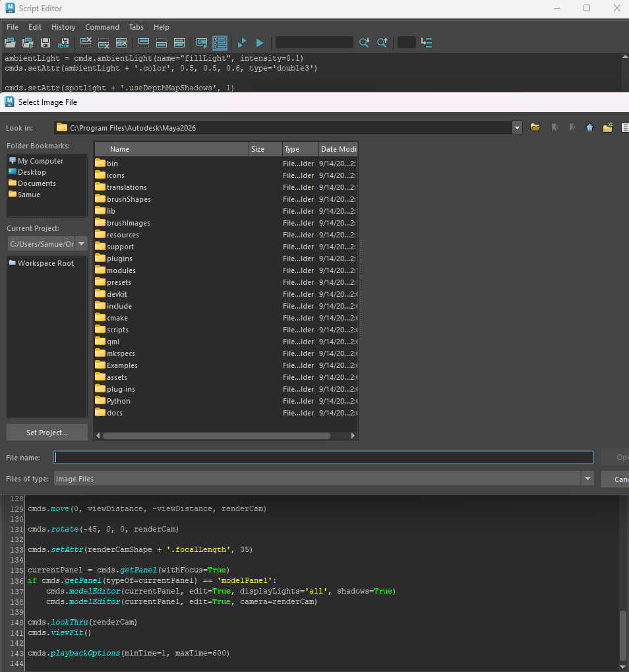Open the Command menu
Image resolution: width=629 pixels, height=672 pixels.
point(102,27)
